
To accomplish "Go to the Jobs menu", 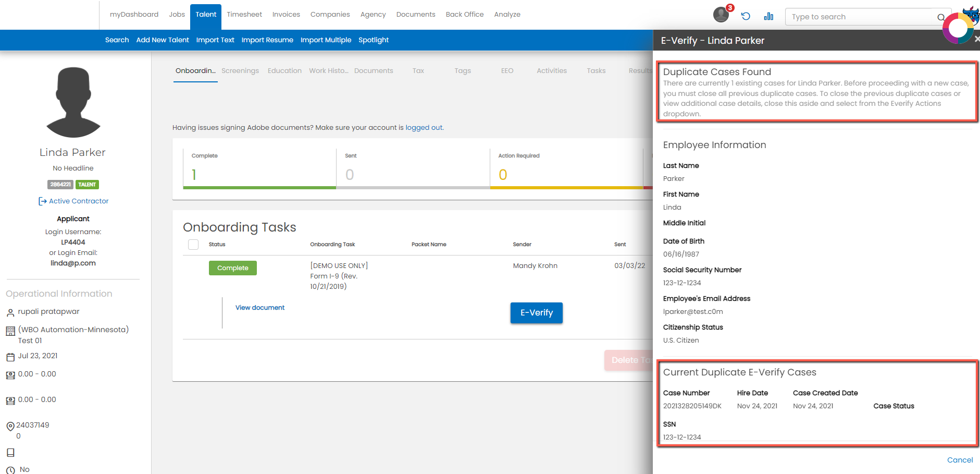I will tap(177, 15).
